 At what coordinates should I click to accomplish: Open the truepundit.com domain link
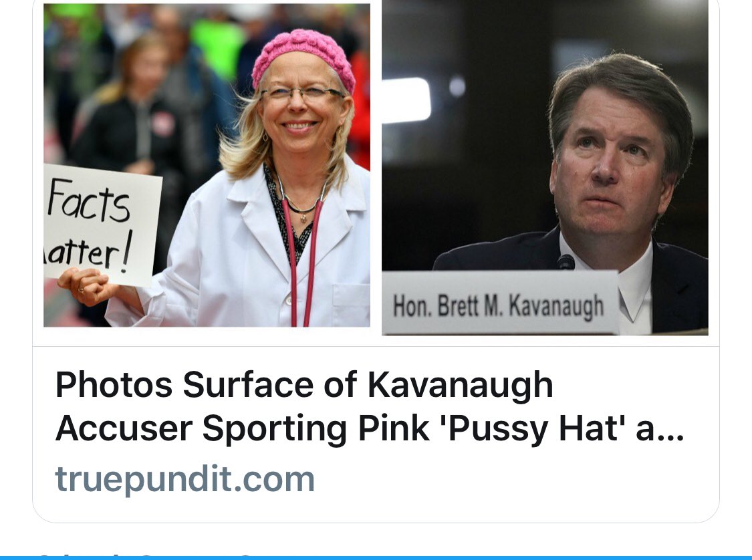click(x=184, y=479)
